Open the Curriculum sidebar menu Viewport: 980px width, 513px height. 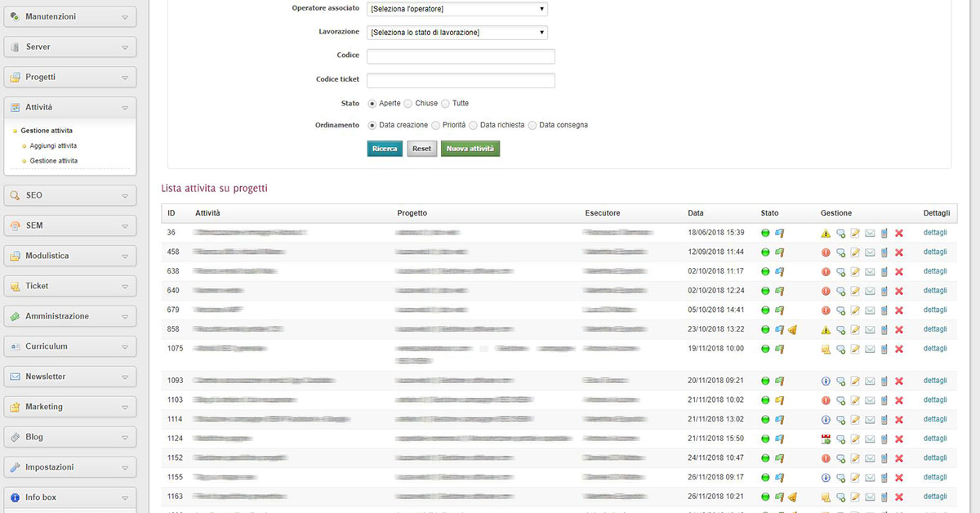pos(70,346)
